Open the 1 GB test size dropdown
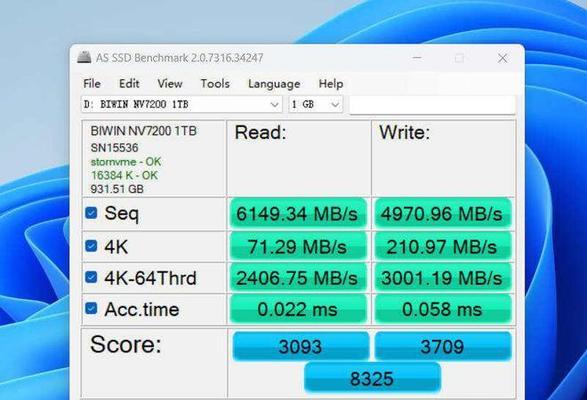The height and width of the screenshot is (400, 587). pos(315,104)
